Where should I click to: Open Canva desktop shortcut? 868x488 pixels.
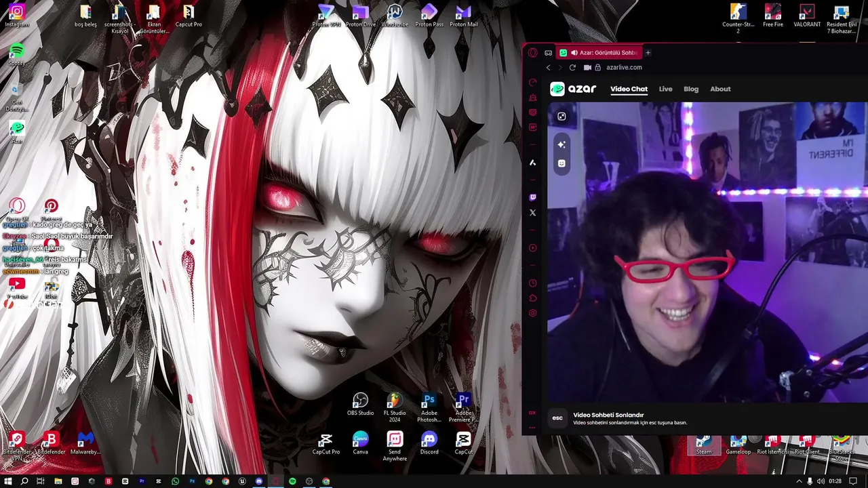361,443
